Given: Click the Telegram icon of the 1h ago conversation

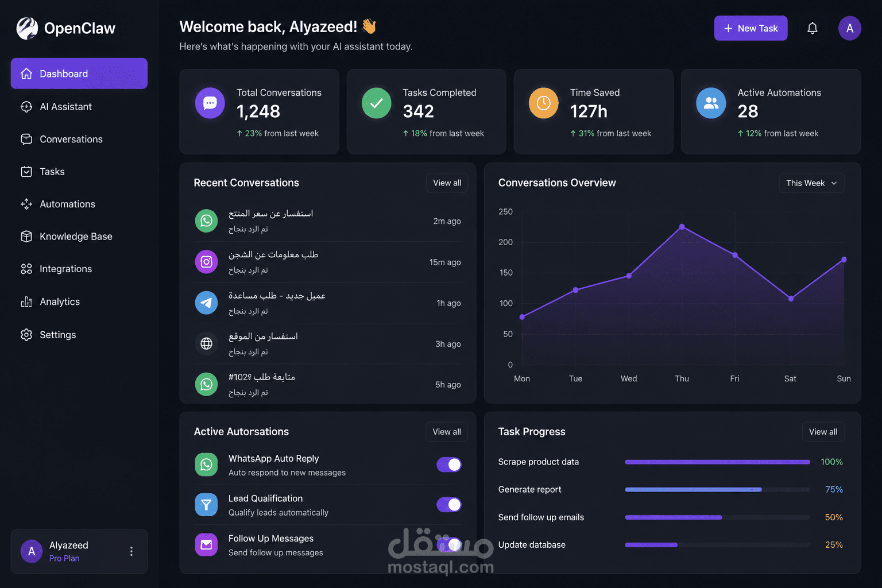Looking at the screenshot, I should [x=206, y=303].
